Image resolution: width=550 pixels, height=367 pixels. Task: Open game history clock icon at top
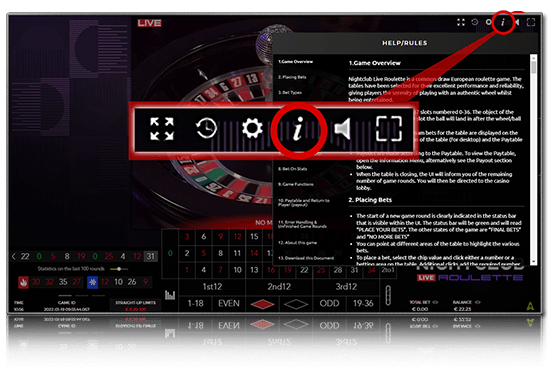[475, 22]
